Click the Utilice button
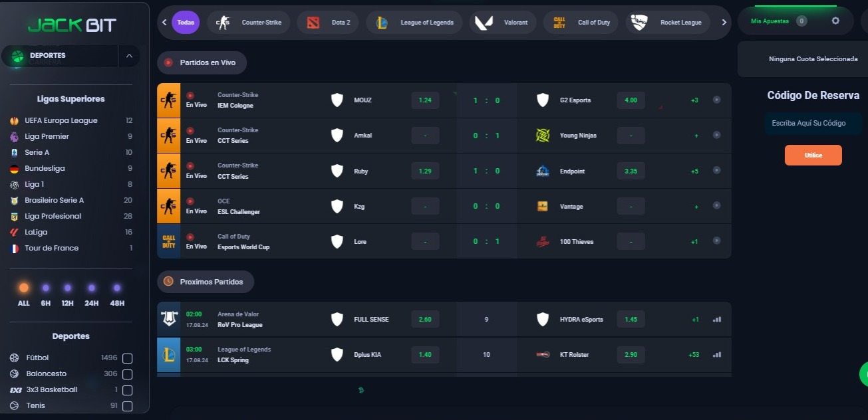868x420 pixels. (x=813, y=155)
